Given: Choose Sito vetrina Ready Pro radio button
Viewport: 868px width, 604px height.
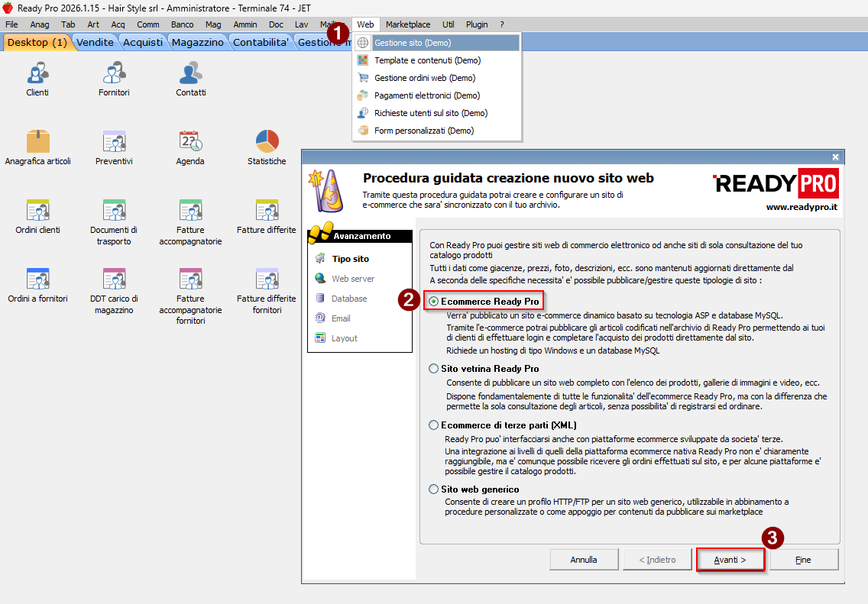Looking at the screenshot, I should [434, 369].
